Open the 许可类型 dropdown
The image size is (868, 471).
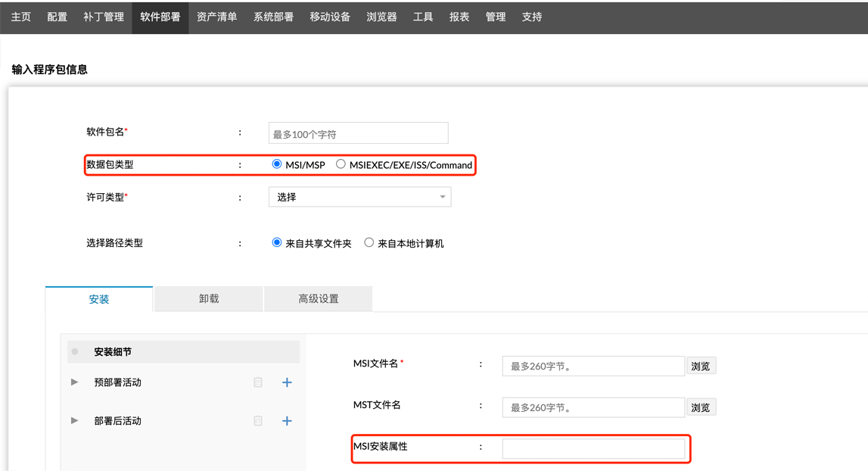(359, 197)
